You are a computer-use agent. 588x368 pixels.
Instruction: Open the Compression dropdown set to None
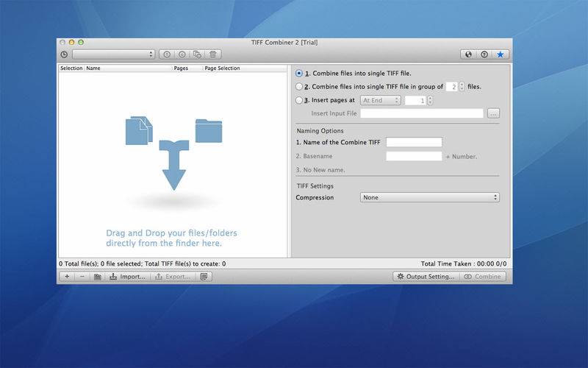[430, 197]
